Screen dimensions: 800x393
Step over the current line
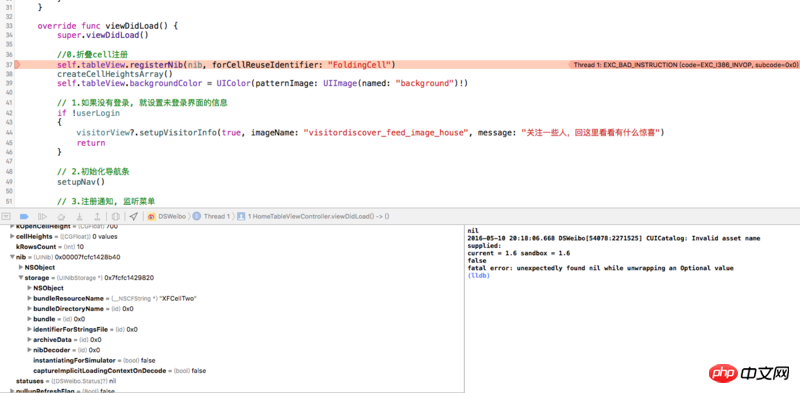coord(61,216)
